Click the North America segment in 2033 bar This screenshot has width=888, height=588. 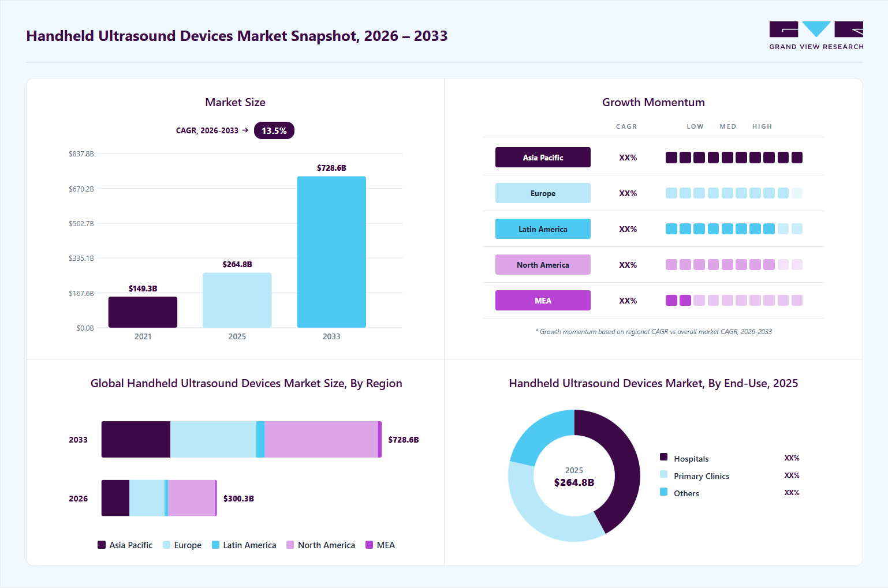(321, 440)
